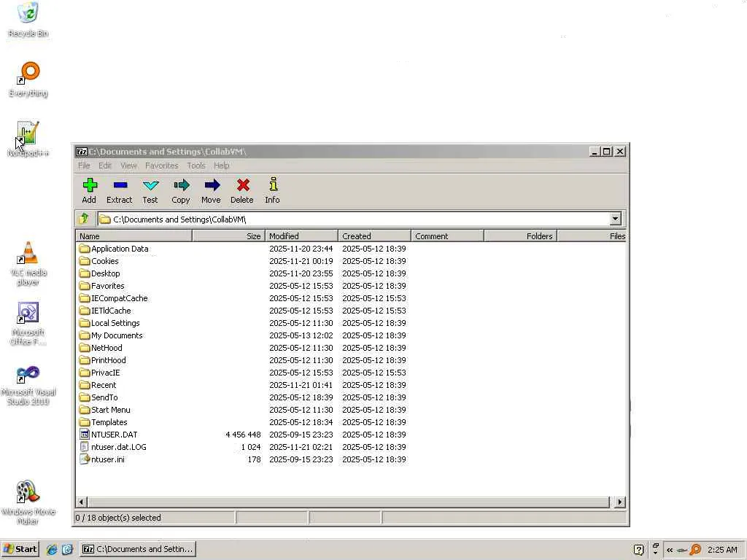The width and height of the screenshot is (747, 560).
Task: Open the Info toolbar icon
Action: click(x=273, y=184)
